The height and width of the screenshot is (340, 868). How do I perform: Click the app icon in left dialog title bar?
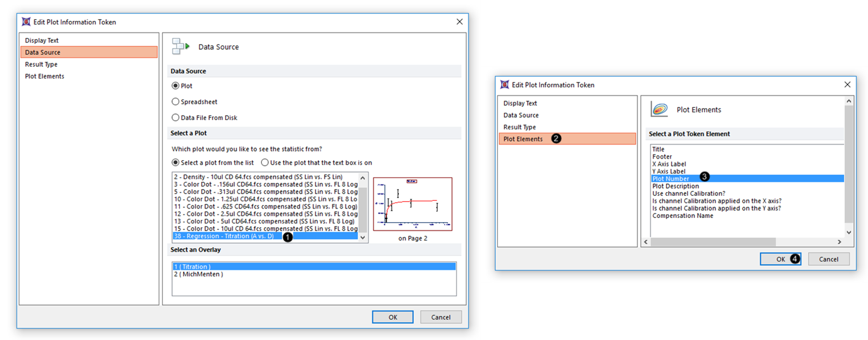click(x=26, y=22)
